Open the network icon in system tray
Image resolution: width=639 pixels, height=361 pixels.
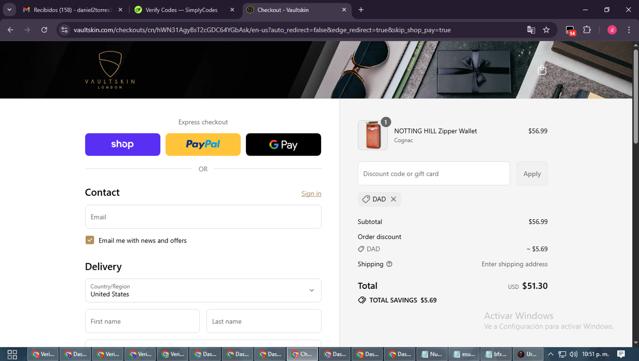coord(562,354)
